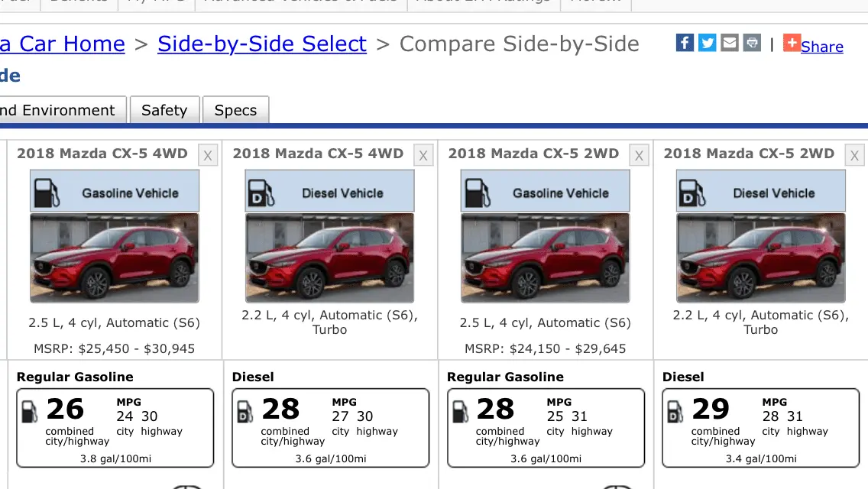Screen dimensions: 868x489
Task: Open the Specs tab
Action: (x=235, y=110)
